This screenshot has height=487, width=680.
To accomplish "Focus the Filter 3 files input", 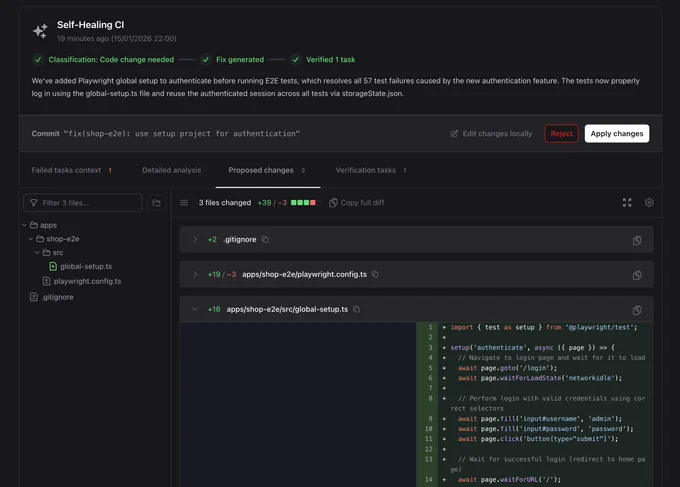I will click(x=82, y=203).
